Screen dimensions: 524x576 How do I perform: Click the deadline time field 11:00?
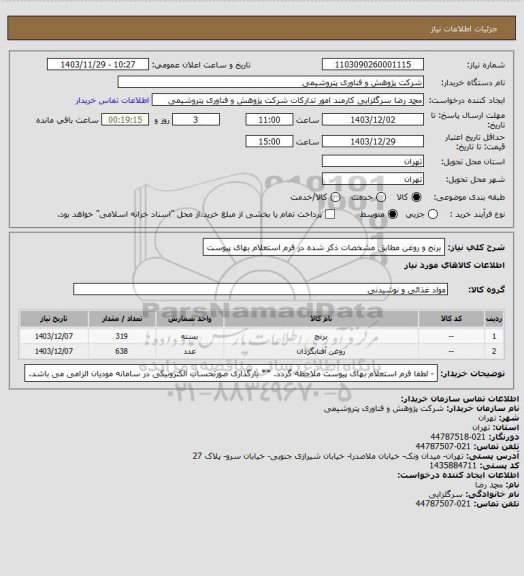[x=269, y=120]
